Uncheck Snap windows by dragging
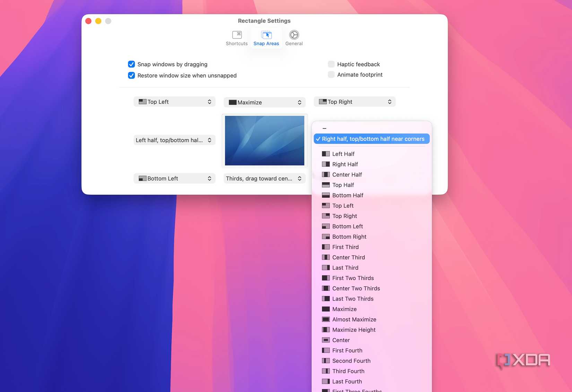The width and height of the screenshot is (572, 392). pos(131,64)
